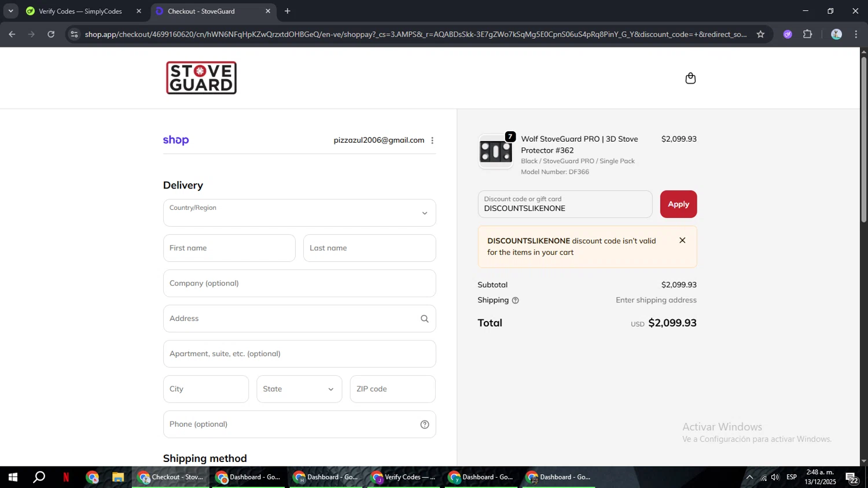
Task: View site information icon in address bar
Action: point(74,34)
